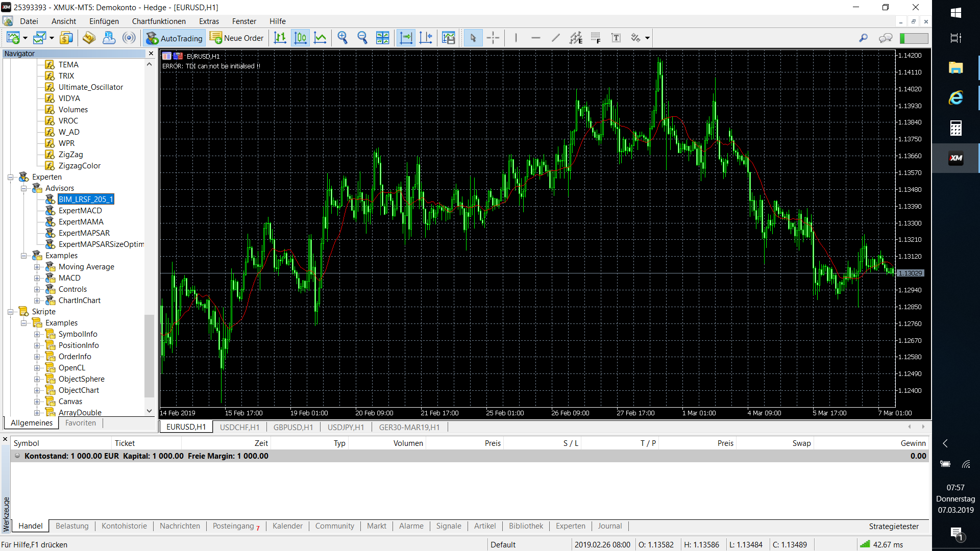Image resolution: width=980 pixels, height=551 pixels.
Task: Open the Journal tab
Action: coord(610,526)
